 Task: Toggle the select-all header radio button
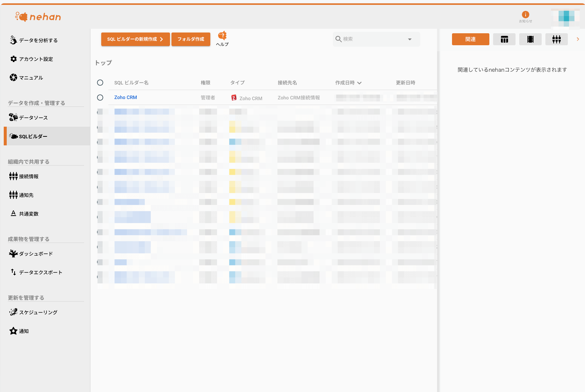pos(100,83)
